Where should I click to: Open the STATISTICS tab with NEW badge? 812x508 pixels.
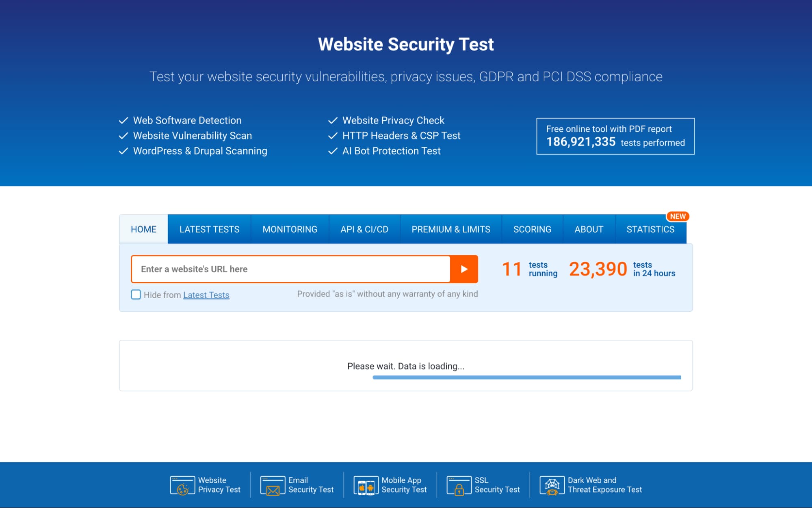click(x=650, y=229)
